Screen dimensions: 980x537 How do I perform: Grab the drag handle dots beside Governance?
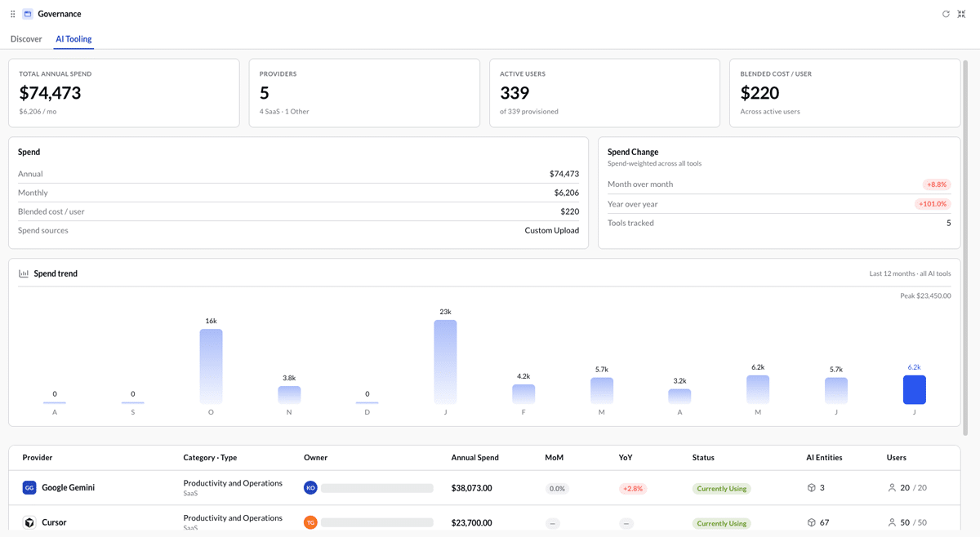(13, 14)
